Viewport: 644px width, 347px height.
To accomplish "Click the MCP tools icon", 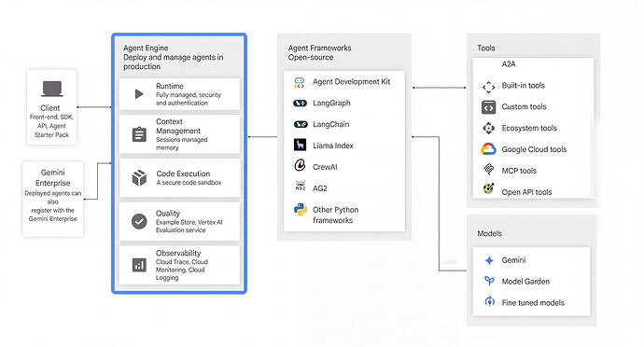I will tap(488, 169).
